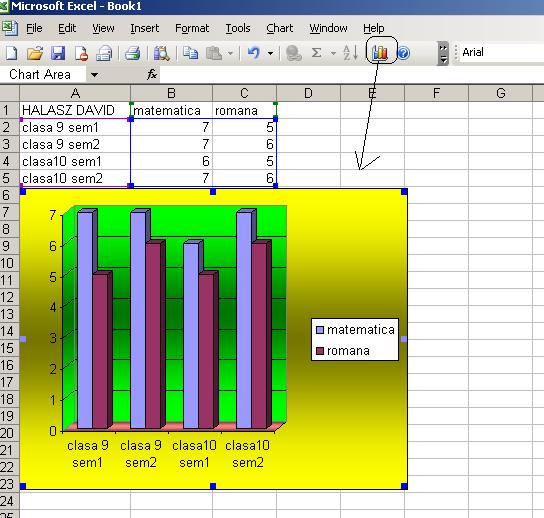Open the File menu
The width and height of the screenshot is (544, 518).
pyautogui.click(x=34, y=28)
